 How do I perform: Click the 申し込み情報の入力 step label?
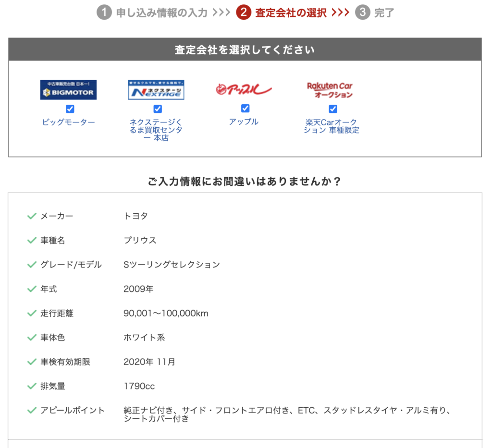(162, 13)
